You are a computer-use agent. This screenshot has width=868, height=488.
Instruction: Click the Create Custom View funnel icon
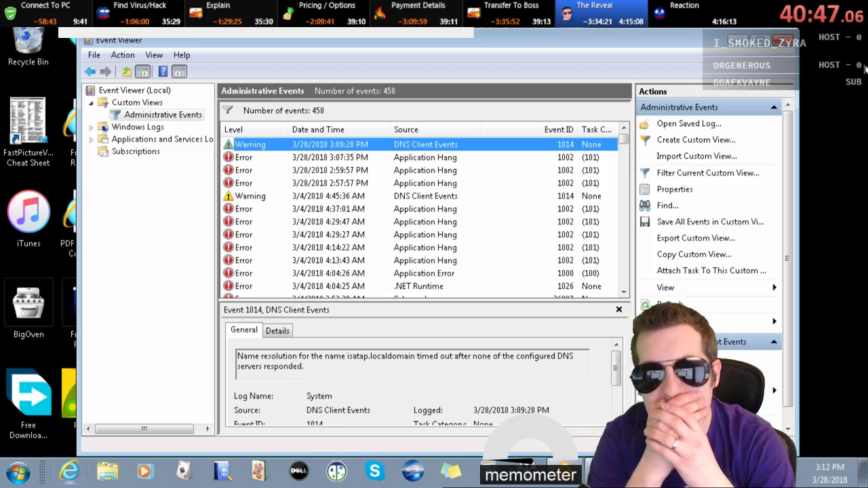tap(645, 140)
